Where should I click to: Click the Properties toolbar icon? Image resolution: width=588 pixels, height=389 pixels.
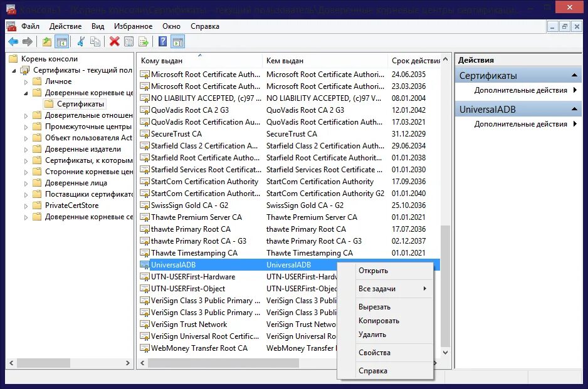tap(129, 41)
